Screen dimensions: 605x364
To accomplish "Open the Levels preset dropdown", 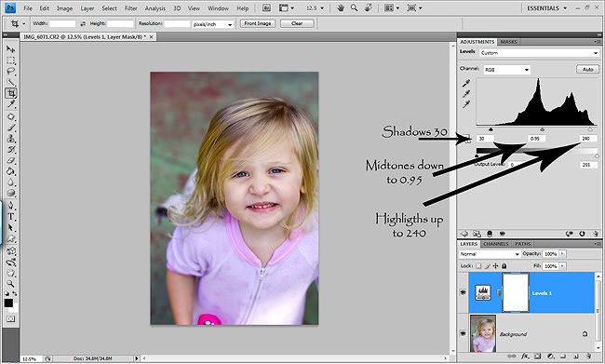I will [540, 53].
